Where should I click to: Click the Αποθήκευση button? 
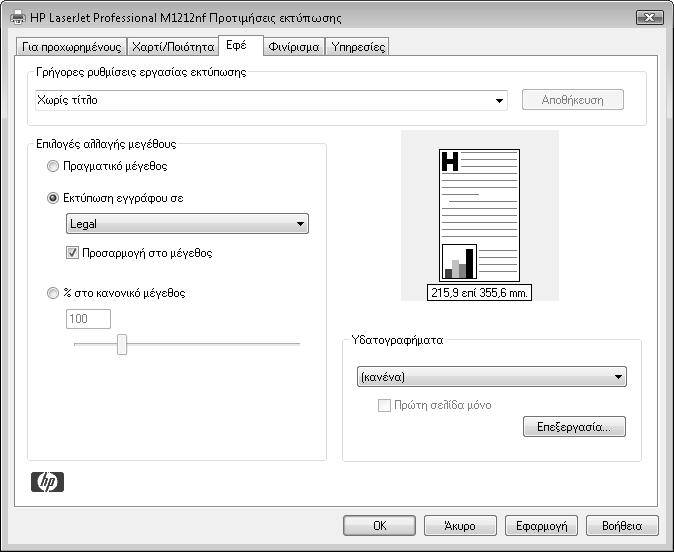point(573,100)
